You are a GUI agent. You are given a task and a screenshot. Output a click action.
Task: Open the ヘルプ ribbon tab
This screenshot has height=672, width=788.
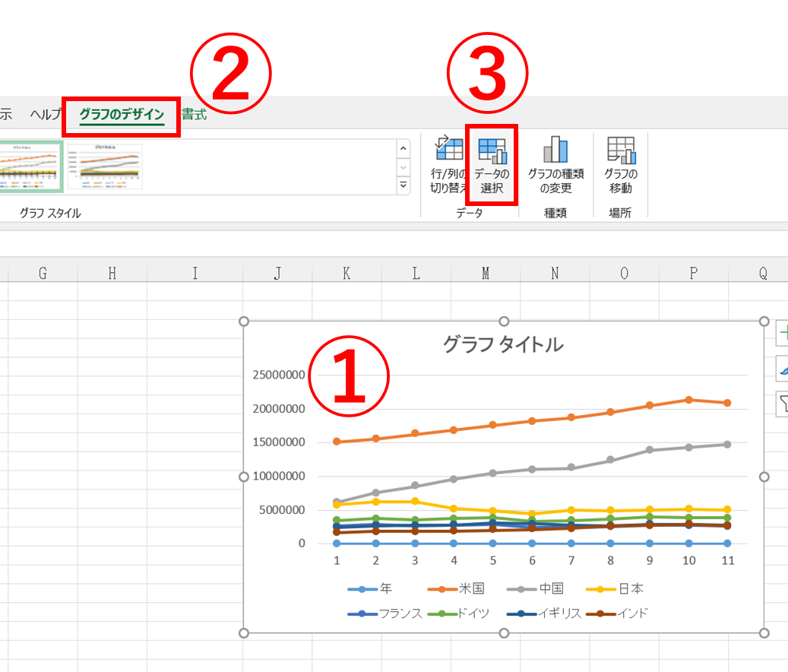pos(46,114)
